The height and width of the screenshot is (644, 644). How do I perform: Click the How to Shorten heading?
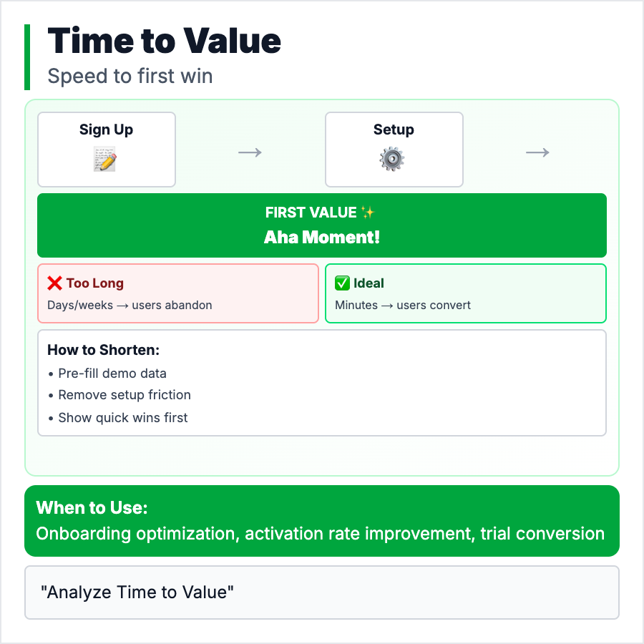coord(103,350)
